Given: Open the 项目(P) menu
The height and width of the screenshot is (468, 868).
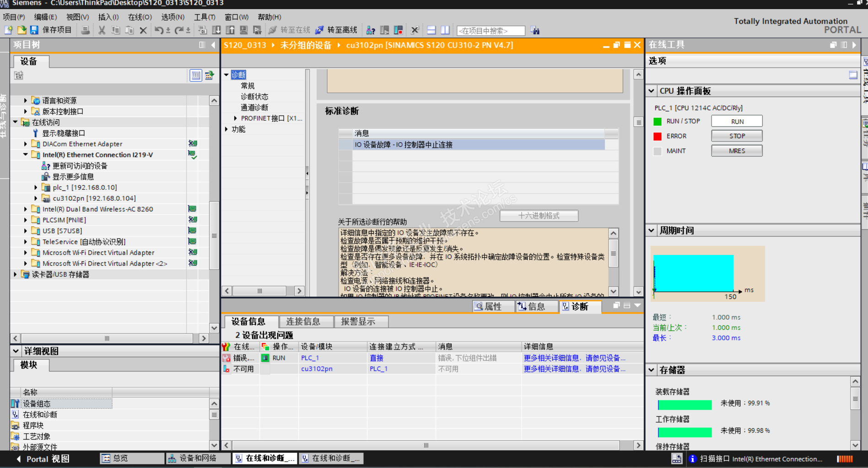Looking at the screenshot, I should 14,17.
